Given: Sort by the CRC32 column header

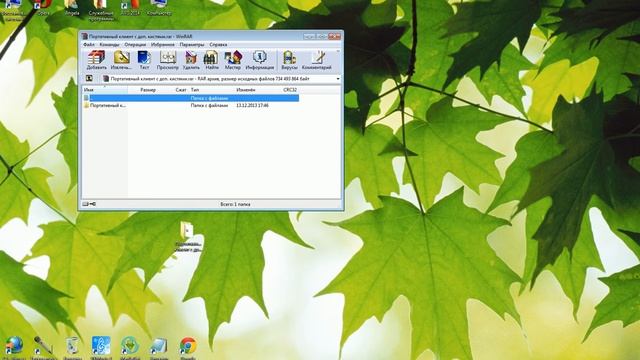Looking at the screenshot, I should [290, 89].
